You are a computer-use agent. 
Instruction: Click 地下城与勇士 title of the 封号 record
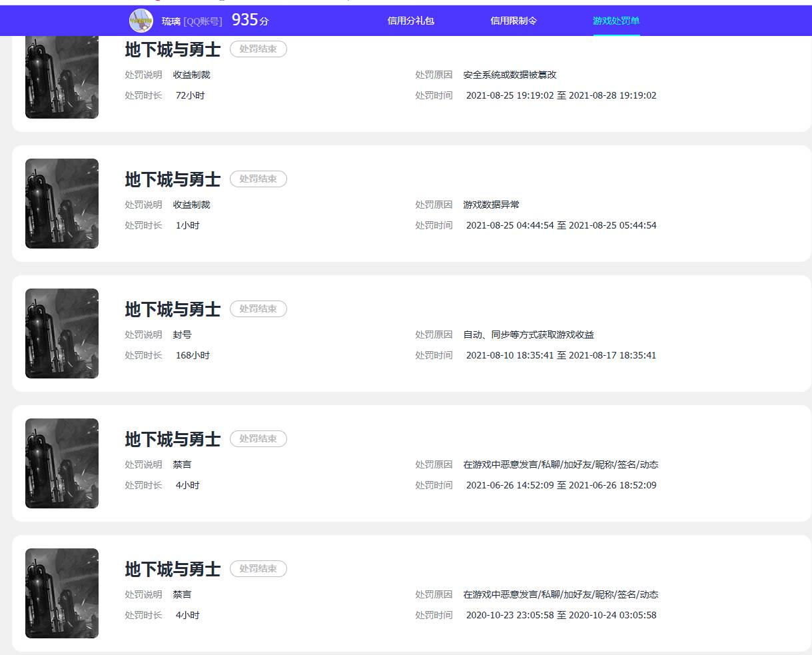point(173,310)
